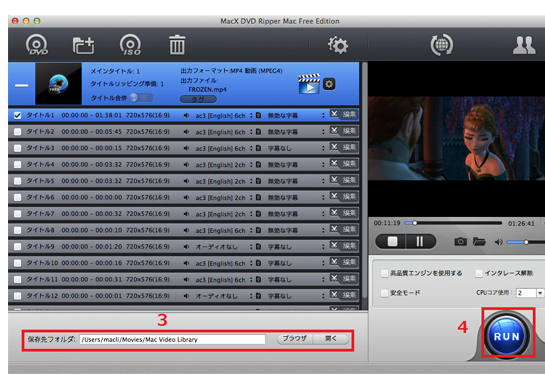Stop the preview playback
The height and width of the screenshot is (388, 545).
(392, 241)
